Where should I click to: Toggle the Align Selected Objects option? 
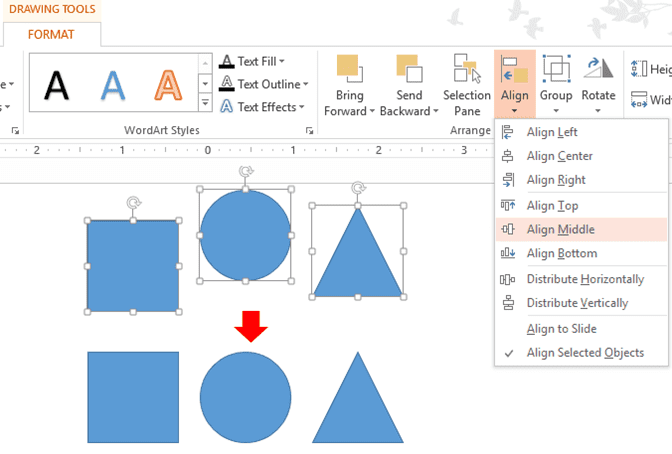pos(581,353)
